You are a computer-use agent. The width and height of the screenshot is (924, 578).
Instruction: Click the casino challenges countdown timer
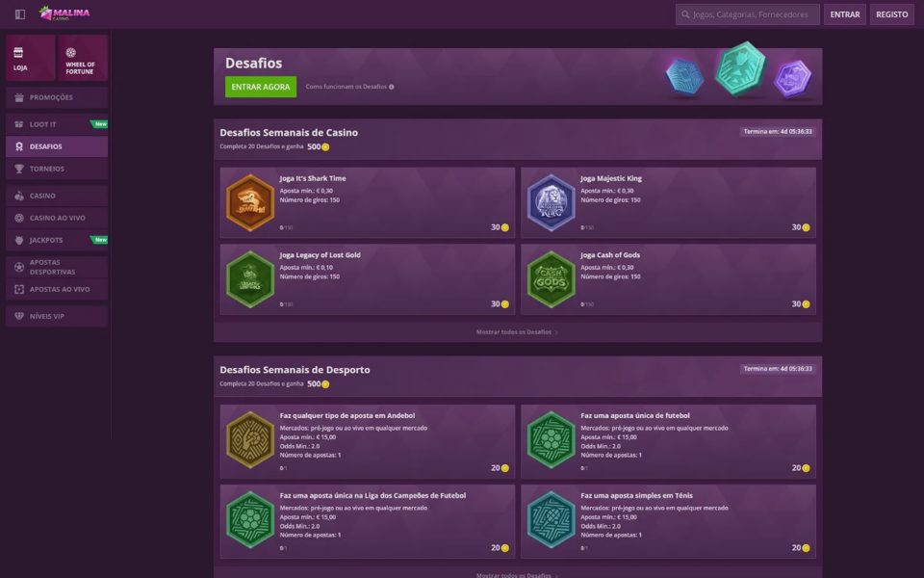(778, 132)
